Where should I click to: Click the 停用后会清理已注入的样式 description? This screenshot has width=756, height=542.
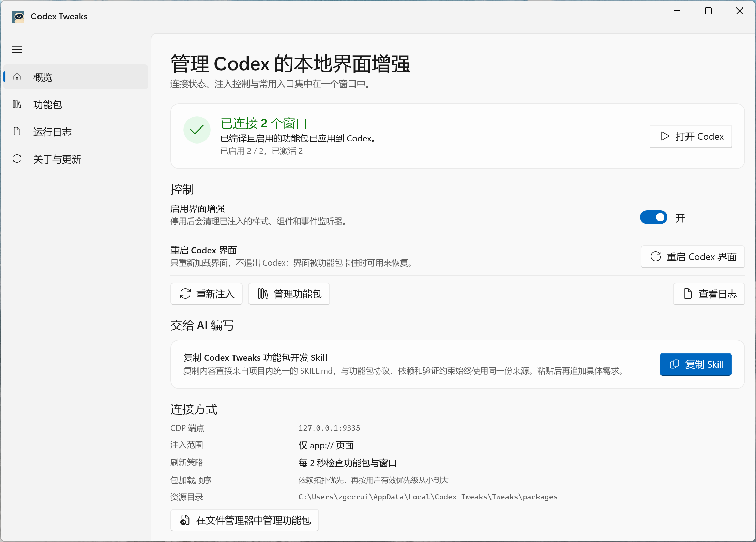[259, 222]
